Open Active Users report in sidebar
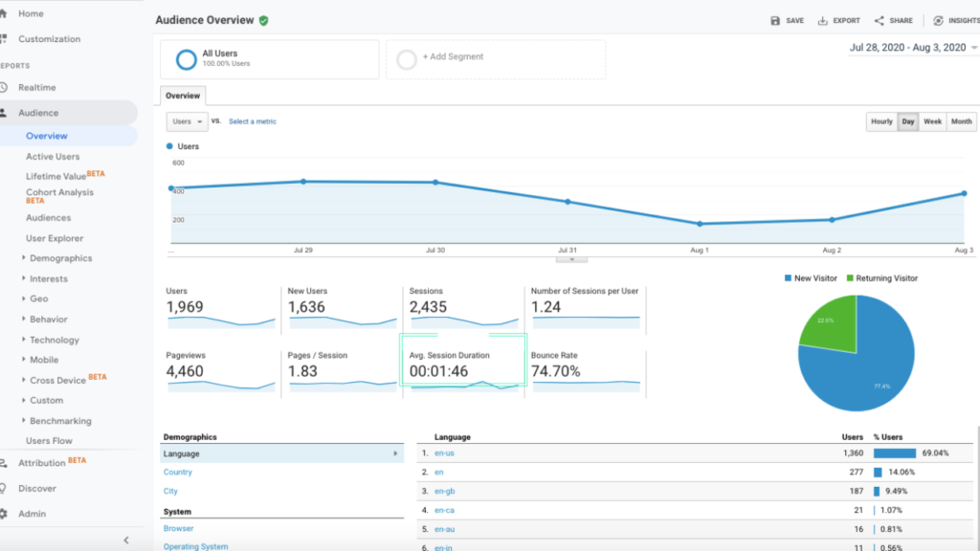The height and width of the screenshot is (551, 980). (x=53, y=157)
